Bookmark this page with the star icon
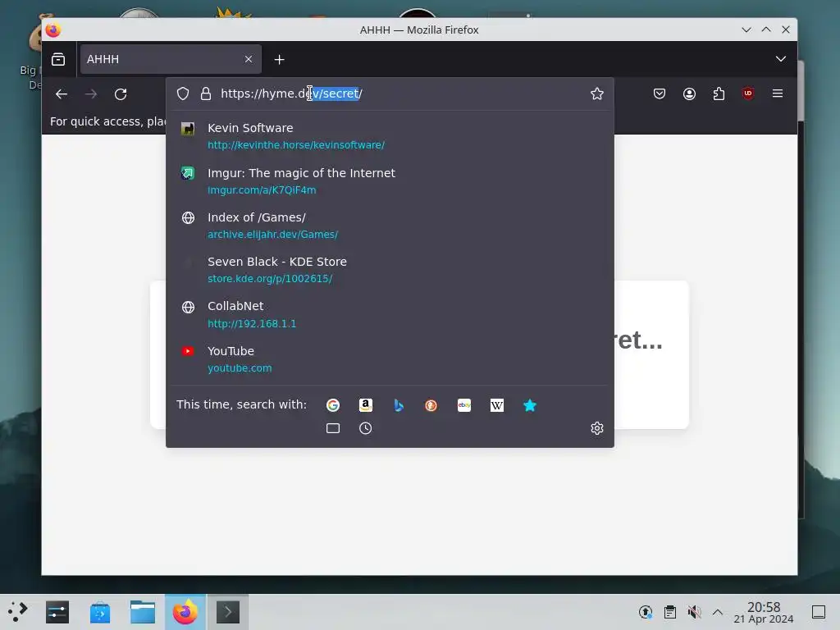 coord(597,94)
